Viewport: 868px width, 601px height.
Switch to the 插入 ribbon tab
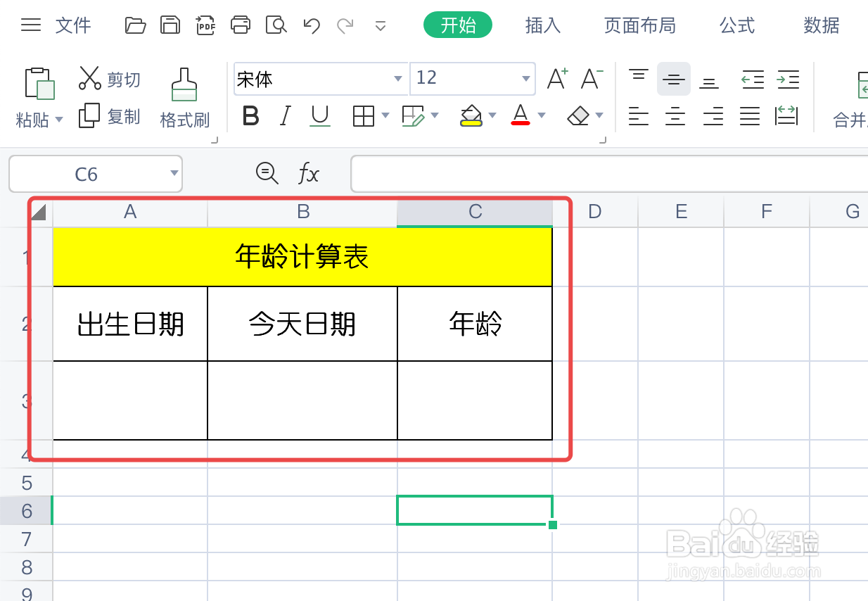pos(542,25)
